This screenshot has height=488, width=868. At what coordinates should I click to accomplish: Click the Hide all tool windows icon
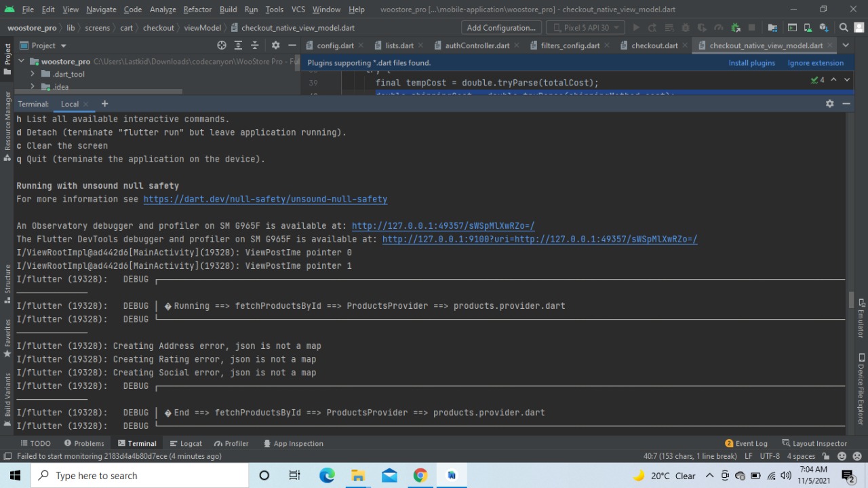pyautogui.click(x=7, y=456)
